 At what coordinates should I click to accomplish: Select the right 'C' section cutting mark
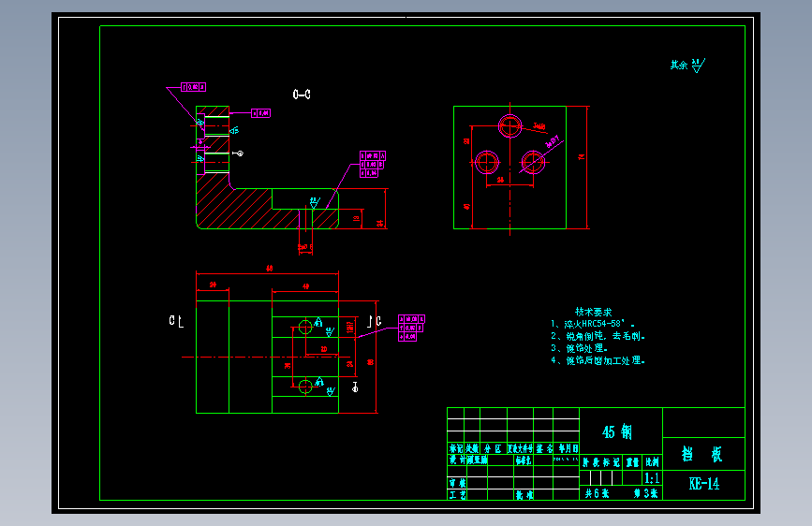(375, 322)
